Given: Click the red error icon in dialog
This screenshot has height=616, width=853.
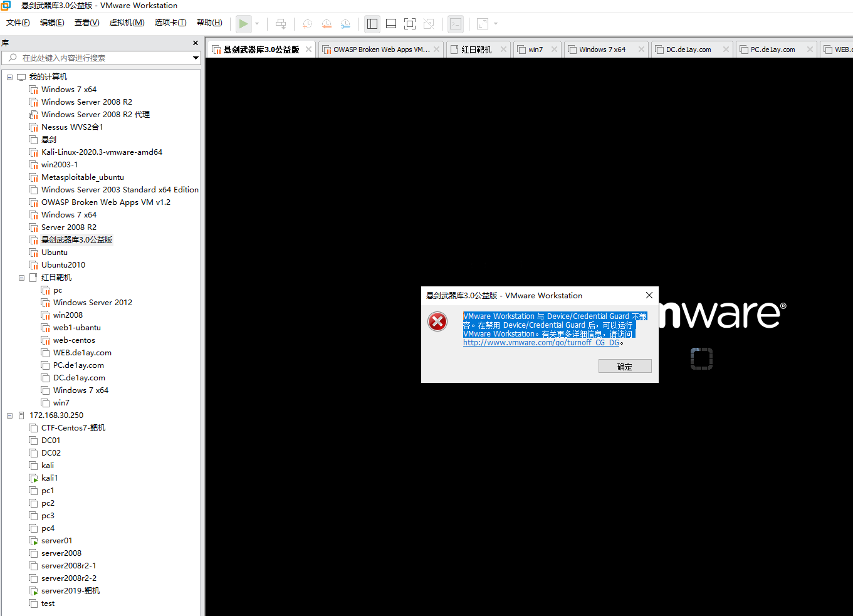Looking at the screenshot, I should (x=437, y=321).
